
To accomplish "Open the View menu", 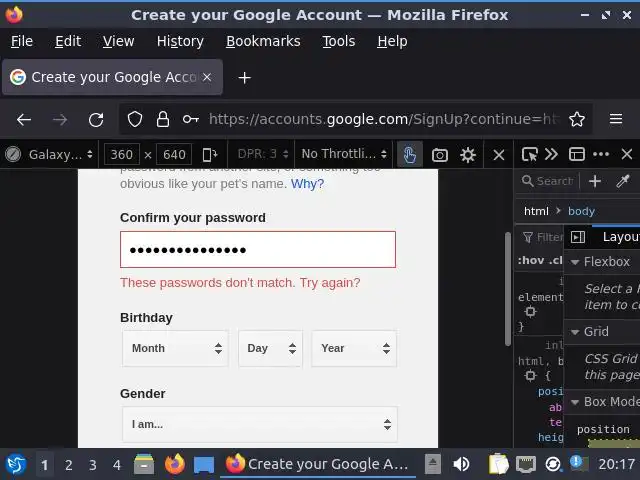I will [x=118, y=41].
